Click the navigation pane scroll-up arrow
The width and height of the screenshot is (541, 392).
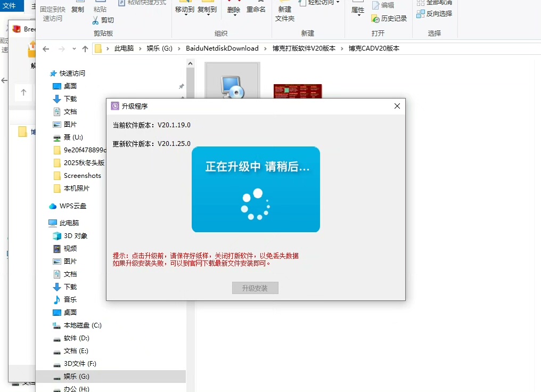[x=190, y=63]
